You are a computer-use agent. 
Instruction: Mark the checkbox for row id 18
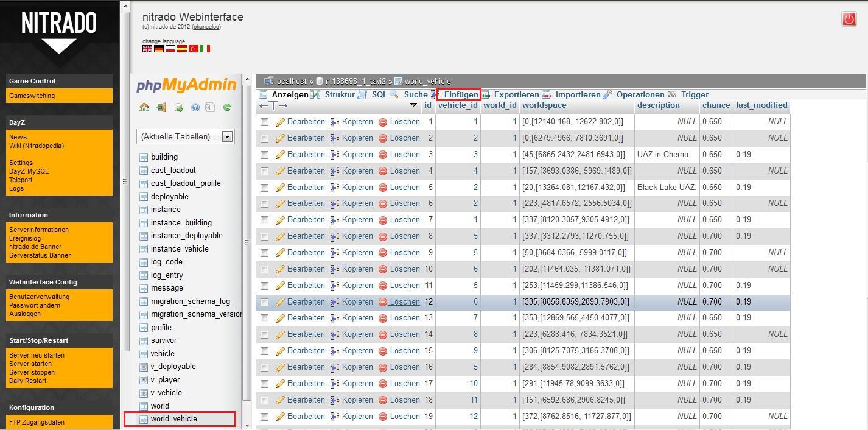(264, 401)
